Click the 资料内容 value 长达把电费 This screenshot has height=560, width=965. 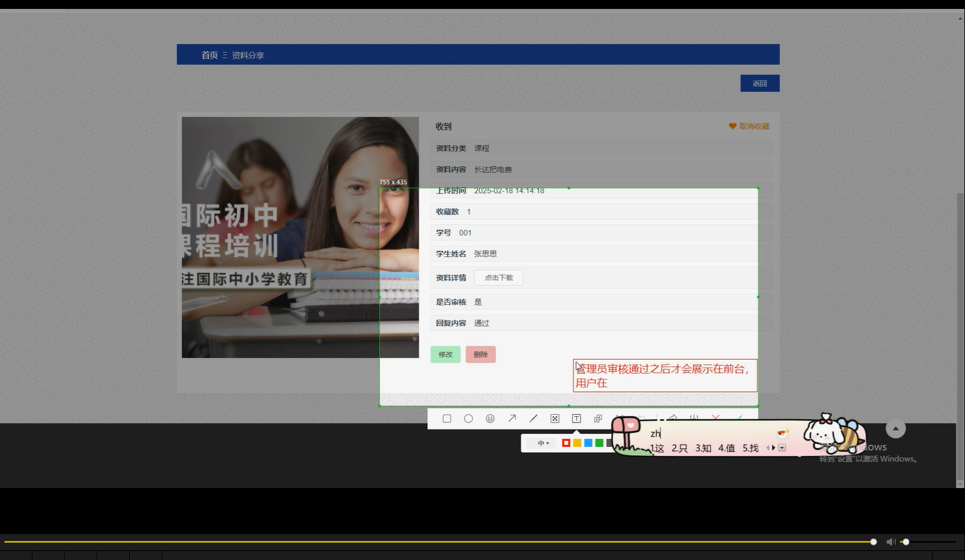coord(493,170)
